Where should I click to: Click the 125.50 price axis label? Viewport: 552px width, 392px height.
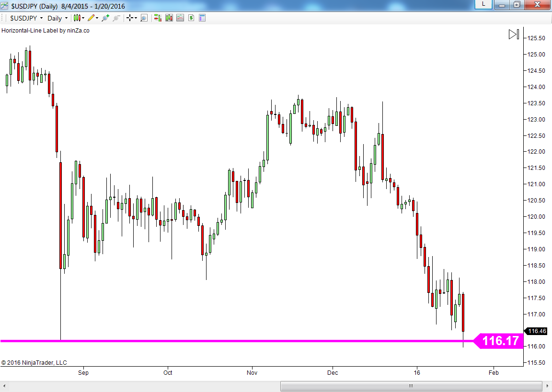[536, 38]
